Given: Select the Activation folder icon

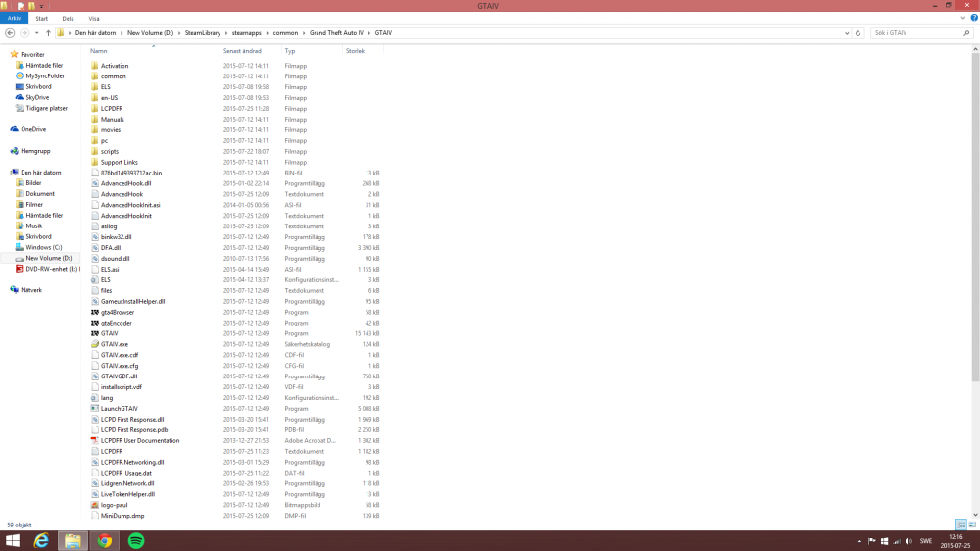Looking at the screenshot, I should click(95, 66).
